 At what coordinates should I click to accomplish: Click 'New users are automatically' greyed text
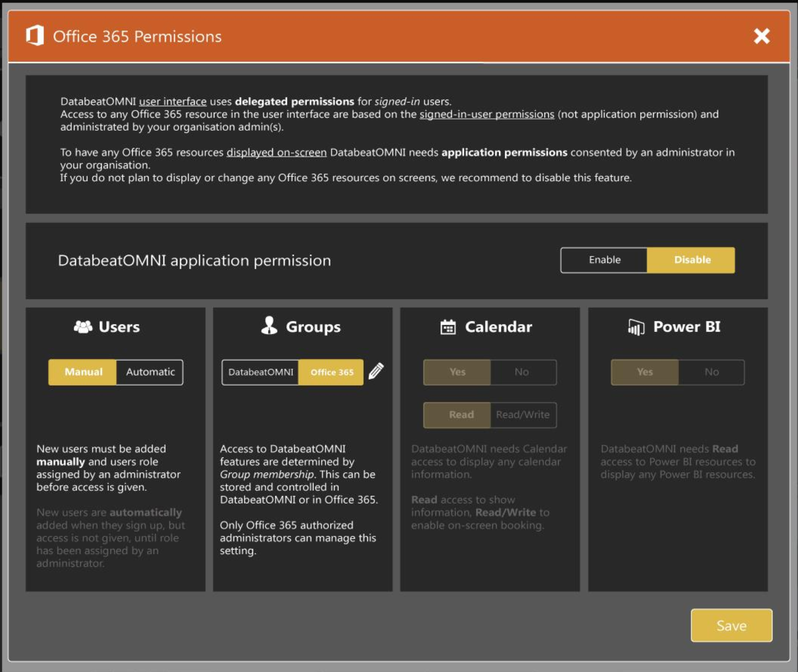pos(111,537)
